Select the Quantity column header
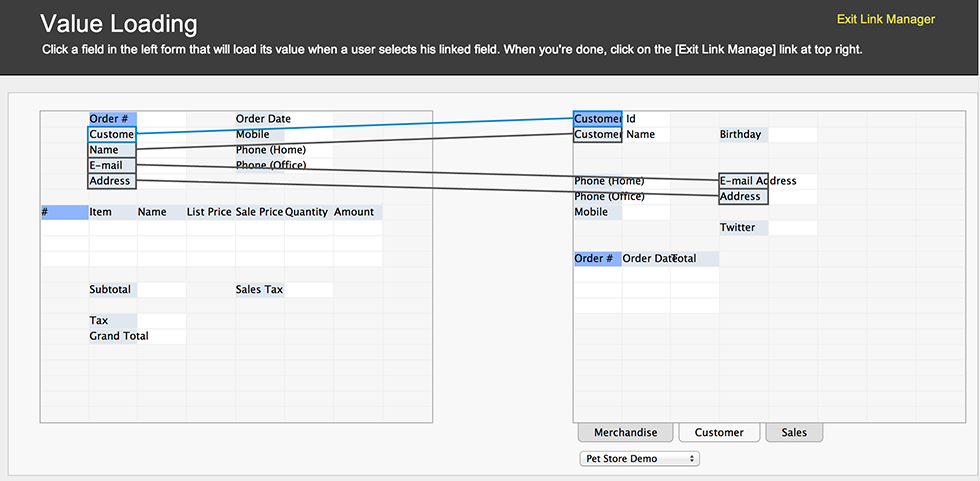The image size is (980, 481). (308, 212)
